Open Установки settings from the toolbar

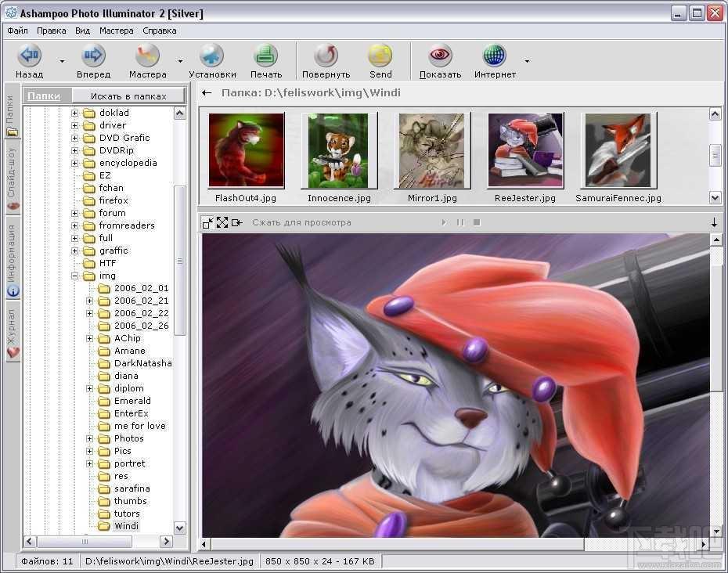211,56
